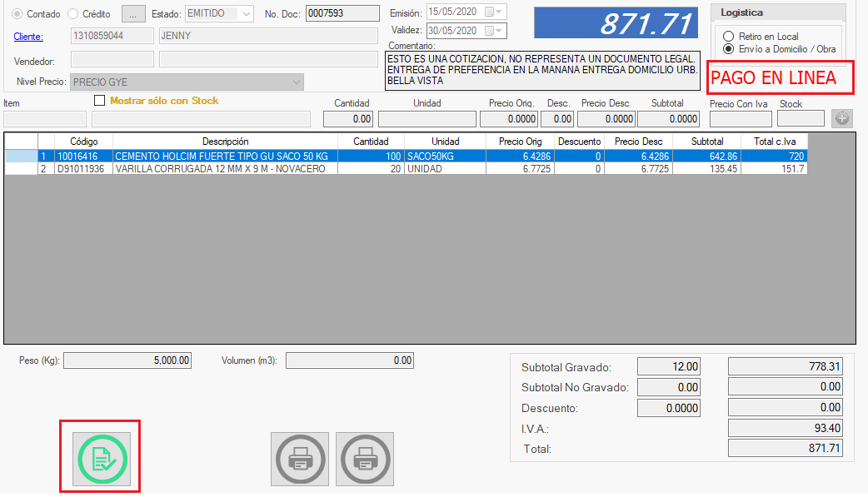The width and height of the screenshot is (868, 497).
Task: Open the Nivel Precio dropdown
Action: click(296, 82)
